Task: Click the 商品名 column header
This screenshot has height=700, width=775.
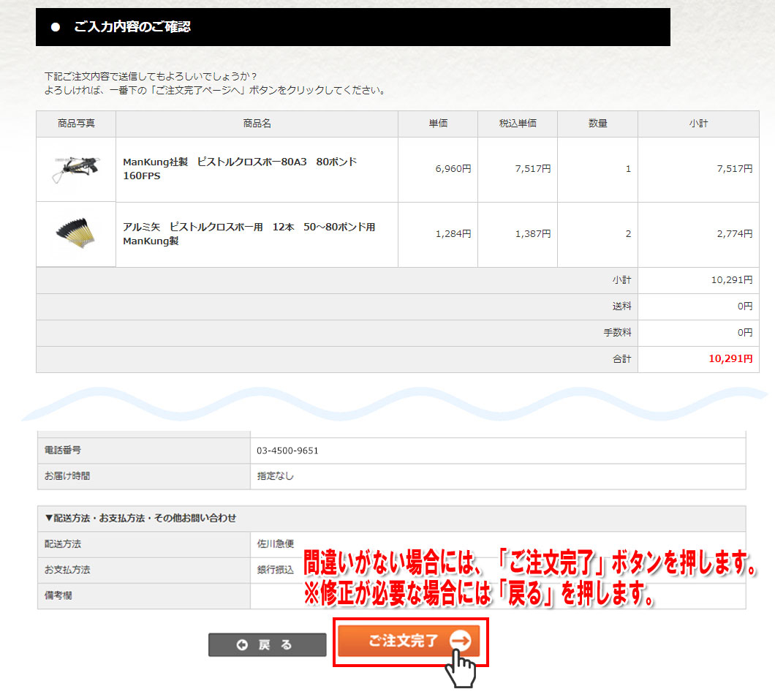Action: click(x=257, y=124)
